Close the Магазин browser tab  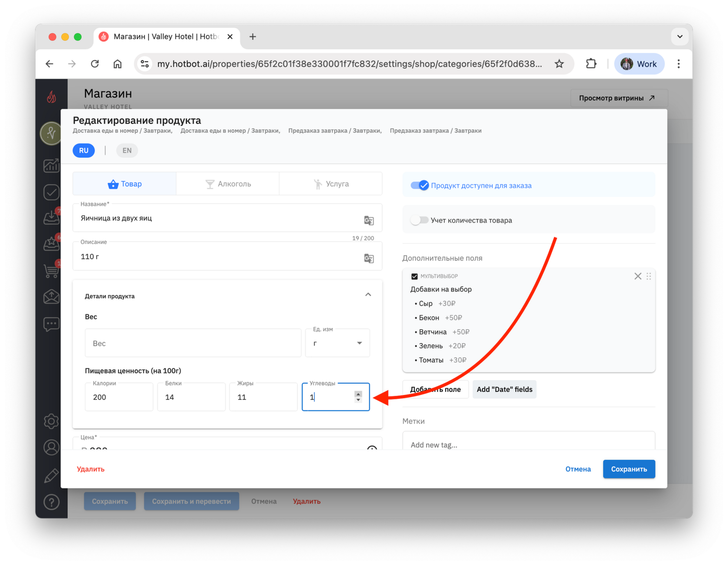pos(230,37)
